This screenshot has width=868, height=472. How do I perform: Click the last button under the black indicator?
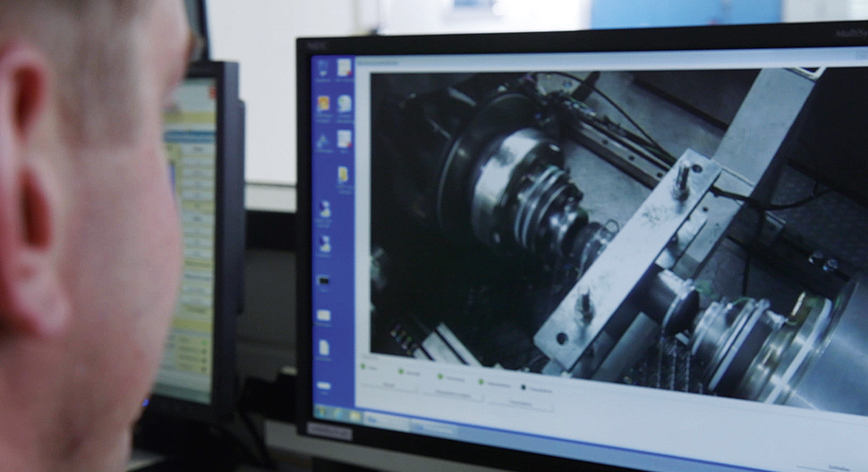click(x=521, y=404)
